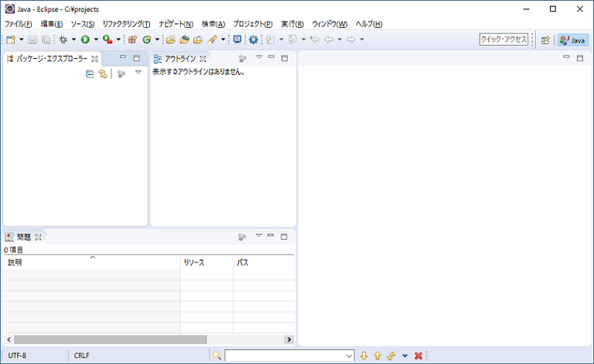This screenshot has width=594, height=364.
Task: Select the Java perspective button
Action: [x=572, y=39]
